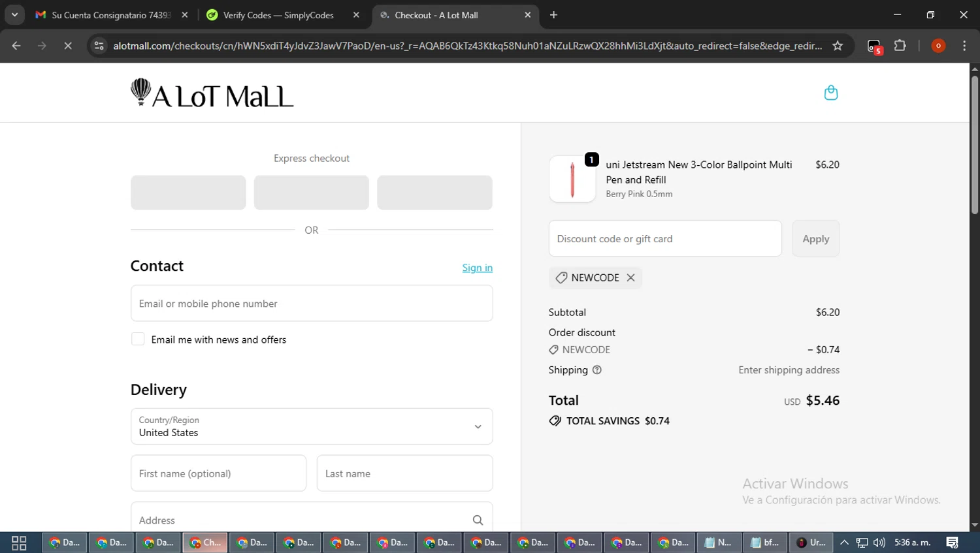
Task: Open the bf... taskbar item
Action: coord(765,543)
